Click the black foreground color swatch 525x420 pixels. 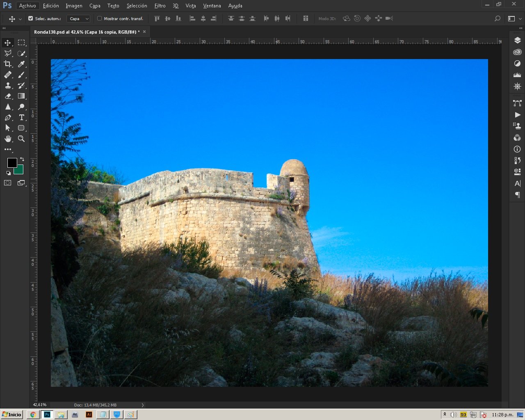[x=11, y=162]
